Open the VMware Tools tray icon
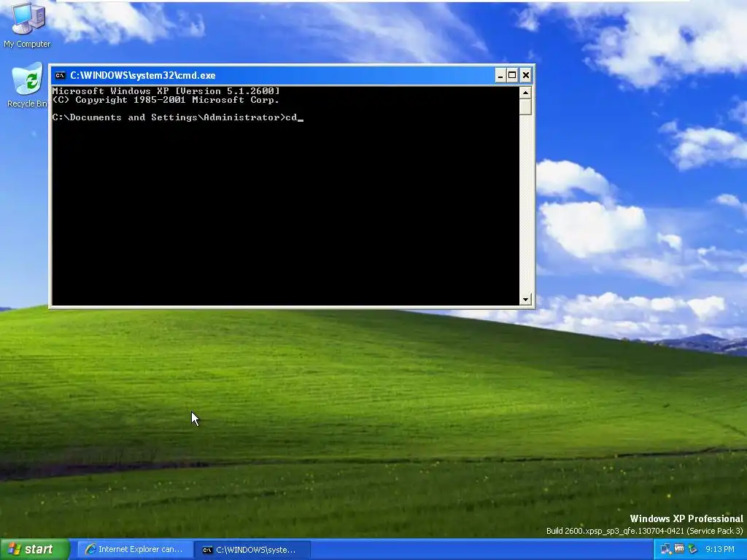Image resolution: width=747 pixels, height=560 pixels. click(679, 549)
